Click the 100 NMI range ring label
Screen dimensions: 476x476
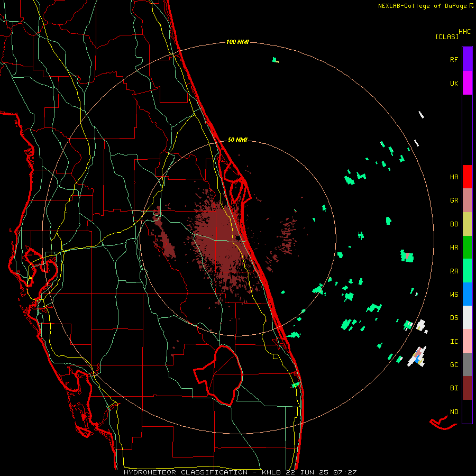click(237, 42)
